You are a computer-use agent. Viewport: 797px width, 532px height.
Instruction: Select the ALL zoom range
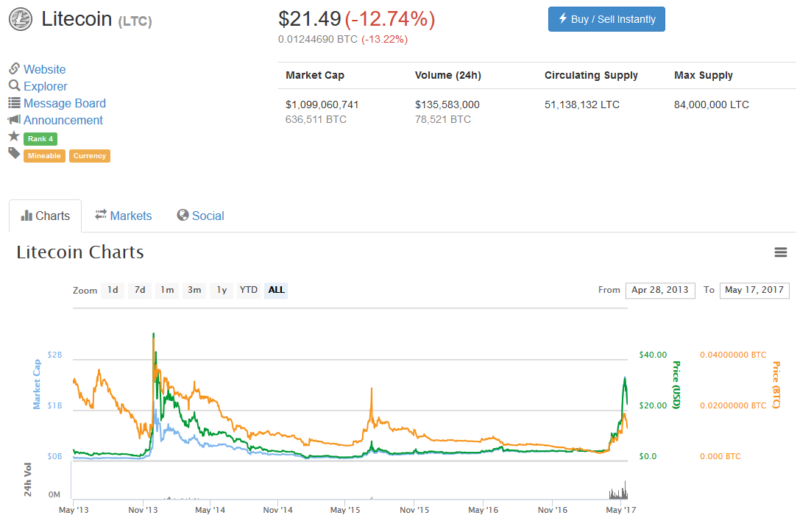tap(276, 290)
